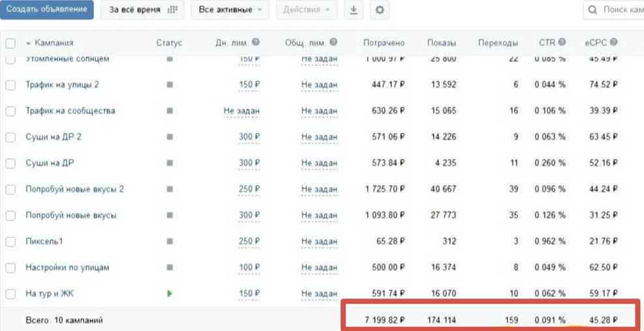Screen dimensions: 644x331
Task: Open settings via the gear icon
Action: (379, 10)
